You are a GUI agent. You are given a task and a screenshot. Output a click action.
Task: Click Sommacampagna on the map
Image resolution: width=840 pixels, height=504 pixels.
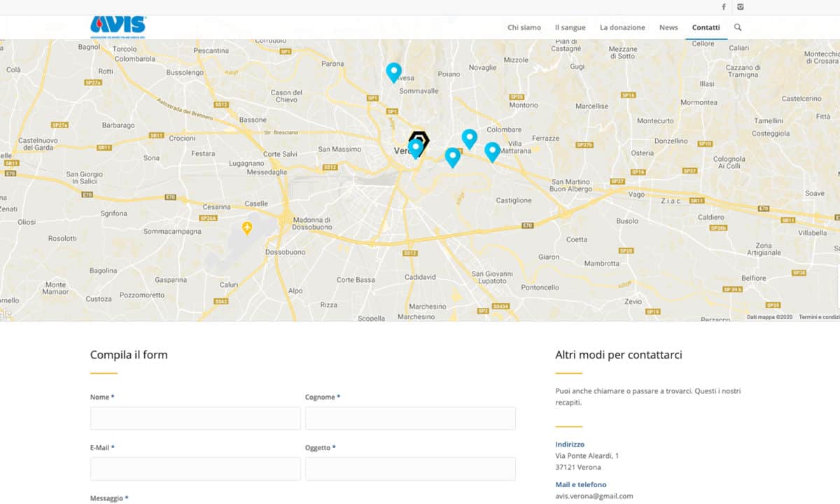[x=172, y=230]
